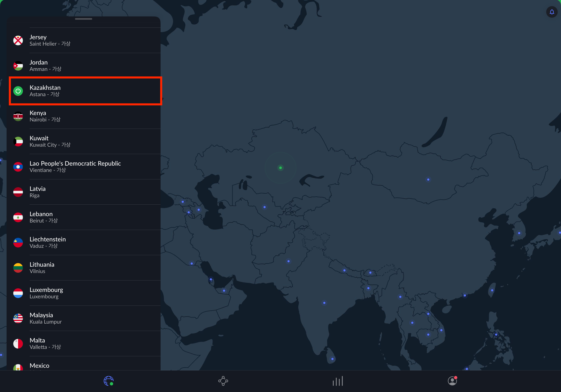Click the green power icon beside Kazakhstan
Screen dimensions: 561x392
pyautogui.click(x=18, y=91)
